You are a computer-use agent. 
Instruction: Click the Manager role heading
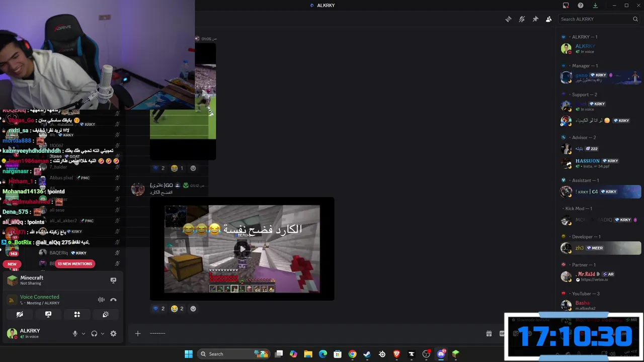coord(585,66)
